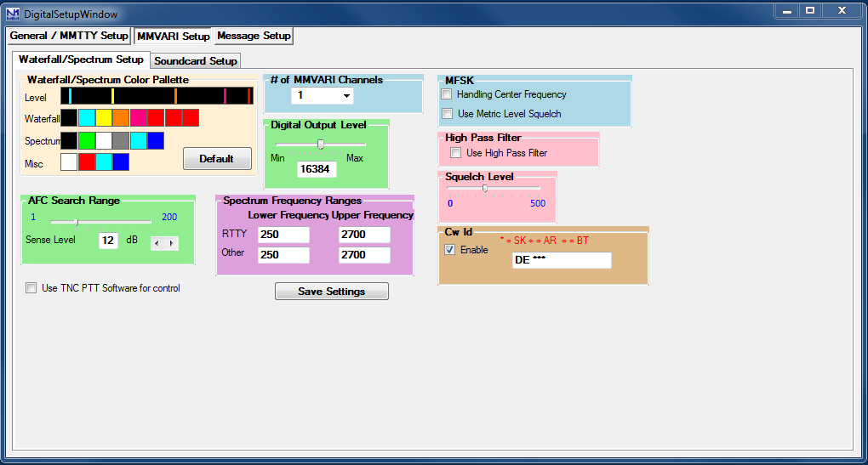868x465 pixels.
Task: Click the Squelch Level maximum label 500
Action: tap(538, 203)
